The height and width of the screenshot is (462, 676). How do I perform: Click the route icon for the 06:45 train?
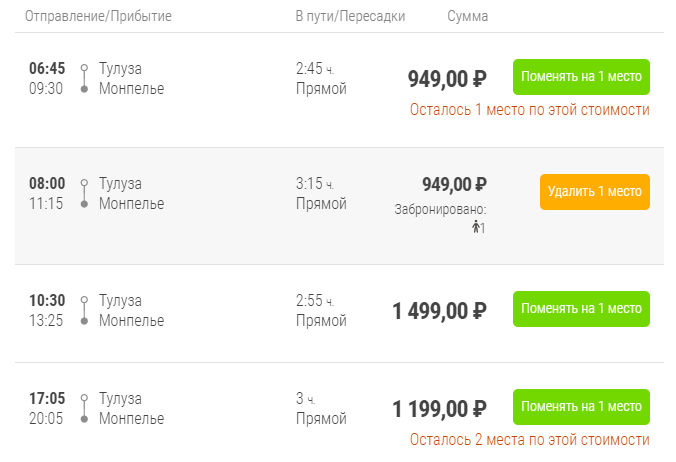[84, 78]
